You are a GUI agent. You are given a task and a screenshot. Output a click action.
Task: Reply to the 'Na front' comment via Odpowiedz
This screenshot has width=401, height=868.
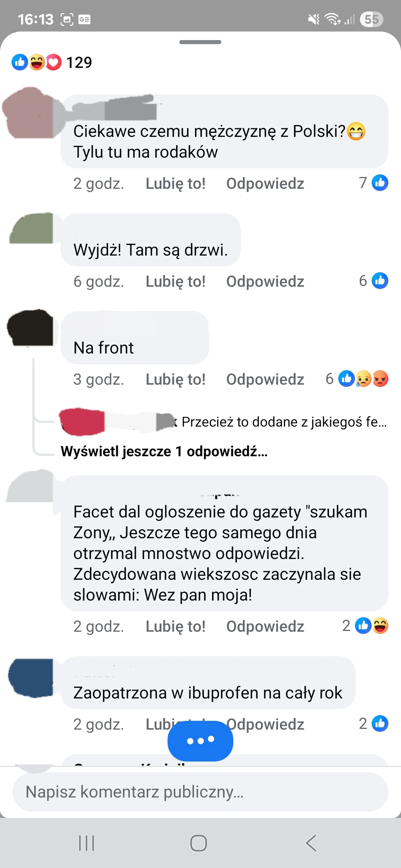pos(265,379)
